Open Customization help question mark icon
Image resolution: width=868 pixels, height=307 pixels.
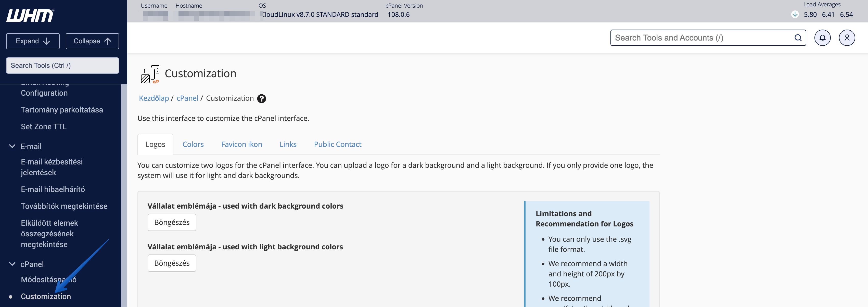tap(261, 98)
